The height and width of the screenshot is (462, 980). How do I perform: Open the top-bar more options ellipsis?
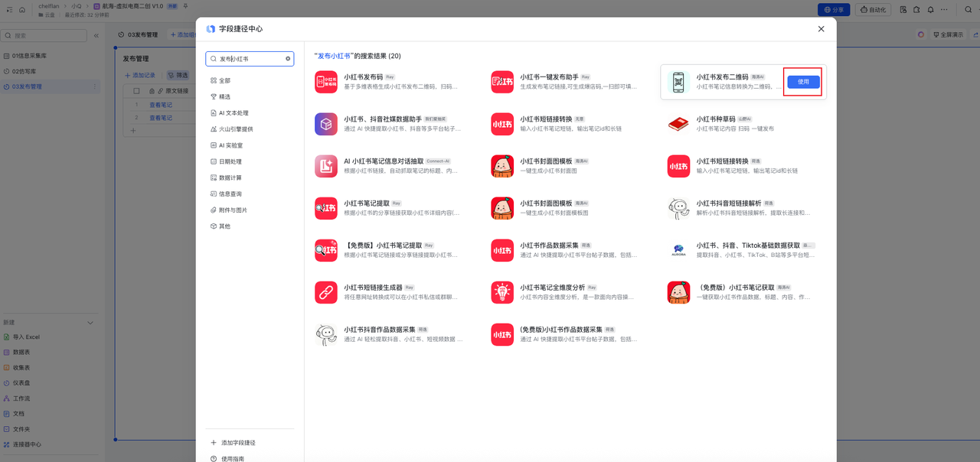pos(944,10)
